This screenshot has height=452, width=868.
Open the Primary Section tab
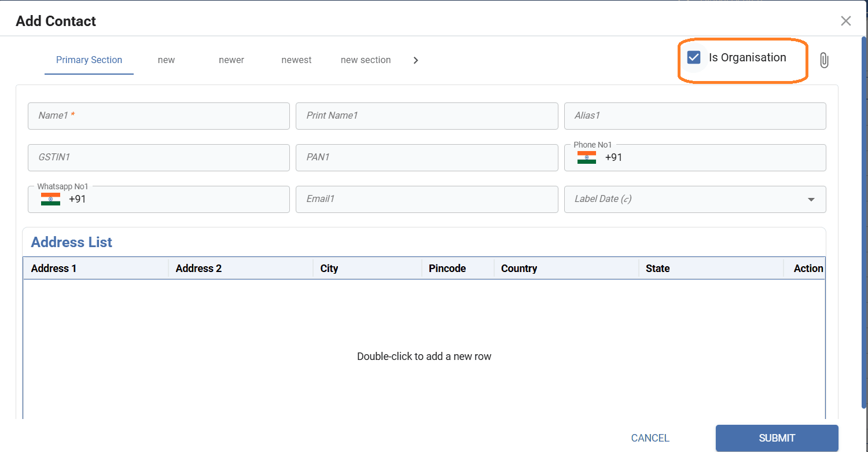tap(89, 60)
